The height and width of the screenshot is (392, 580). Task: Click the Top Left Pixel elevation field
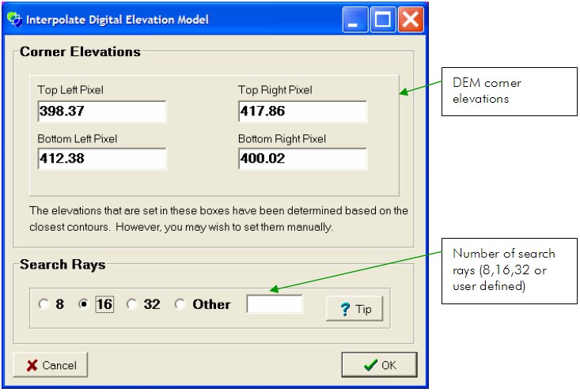pyautogui.click(x=101, y=112)
